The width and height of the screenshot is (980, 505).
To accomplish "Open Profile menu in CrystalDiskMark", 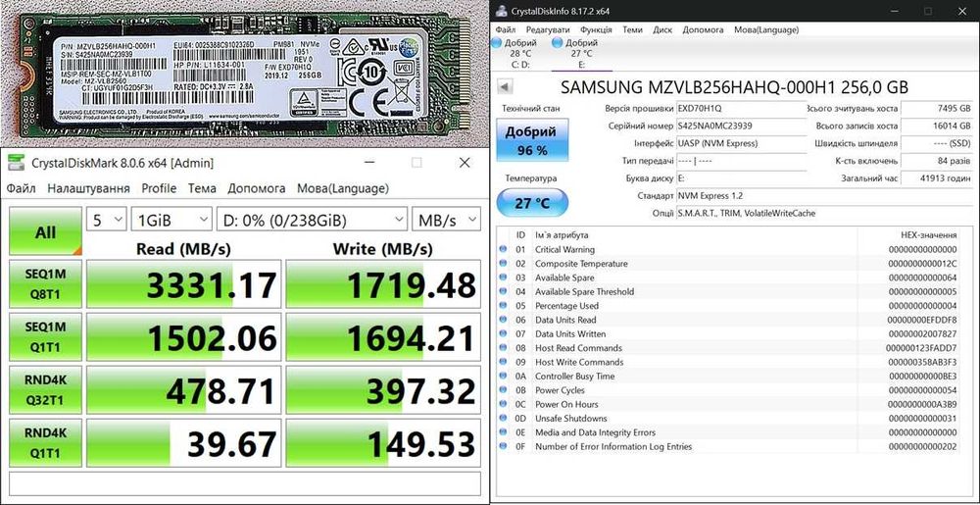I will [x=159, y=188].
